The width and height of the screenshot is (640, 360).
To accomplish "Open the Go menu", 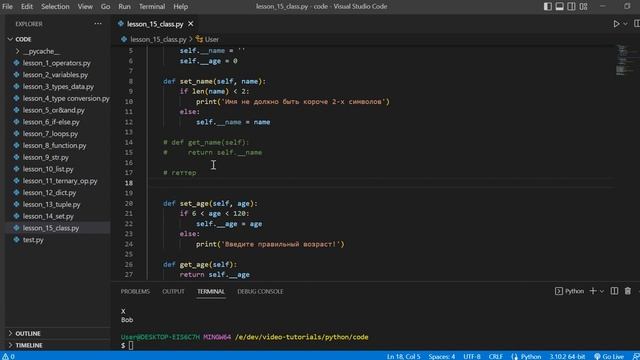I will 105,7.
